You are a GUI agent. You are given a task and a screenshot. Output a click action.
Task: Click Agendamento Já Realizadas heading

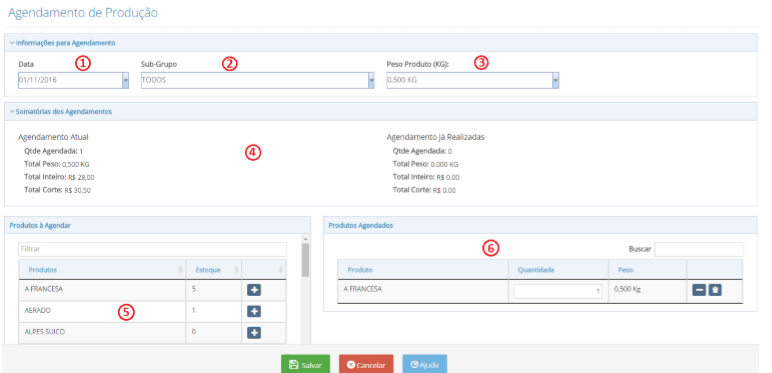[x=436, y=137]
